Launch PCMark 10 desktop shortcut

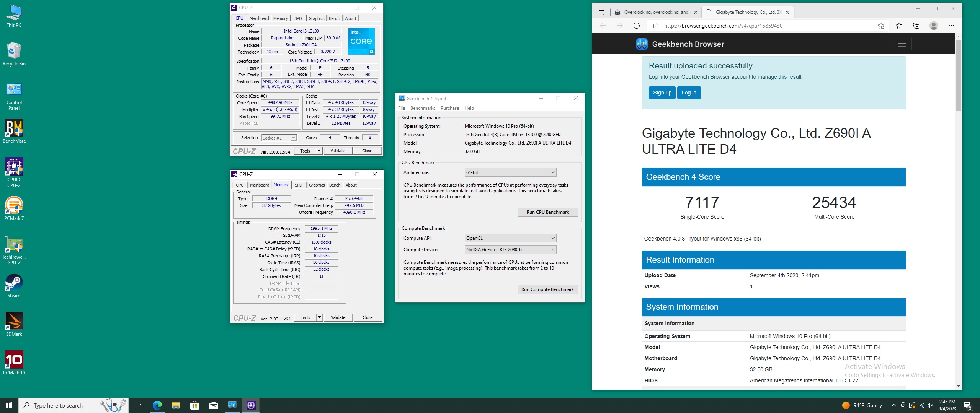point(14,363)
